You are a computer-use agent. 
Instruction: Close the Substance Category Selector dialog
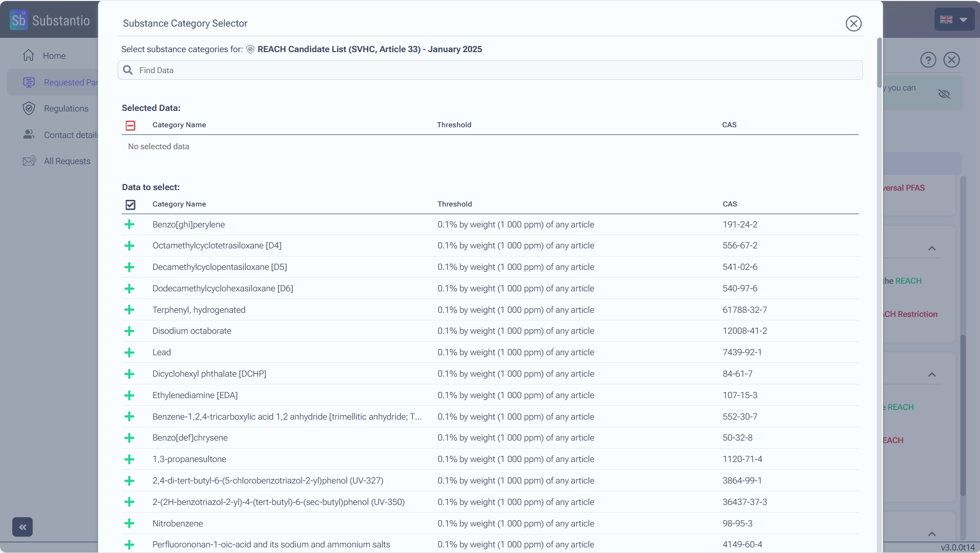point(853,24)
